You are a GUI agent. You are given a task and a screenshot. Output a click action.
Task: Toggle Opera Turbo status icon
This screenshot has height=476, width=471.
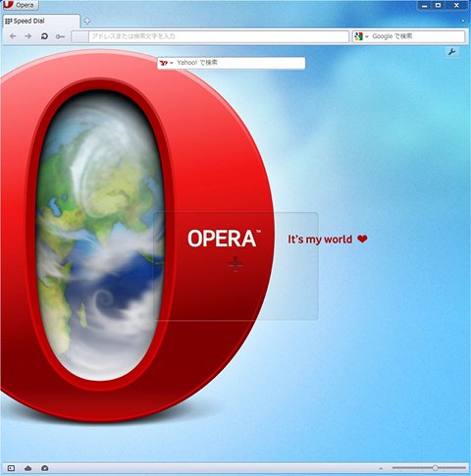point(45,468)
